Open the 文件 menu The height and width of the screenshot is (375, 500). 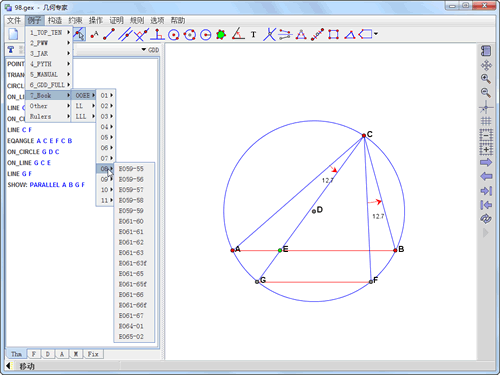pyautogui.click(x=14, y=20)
